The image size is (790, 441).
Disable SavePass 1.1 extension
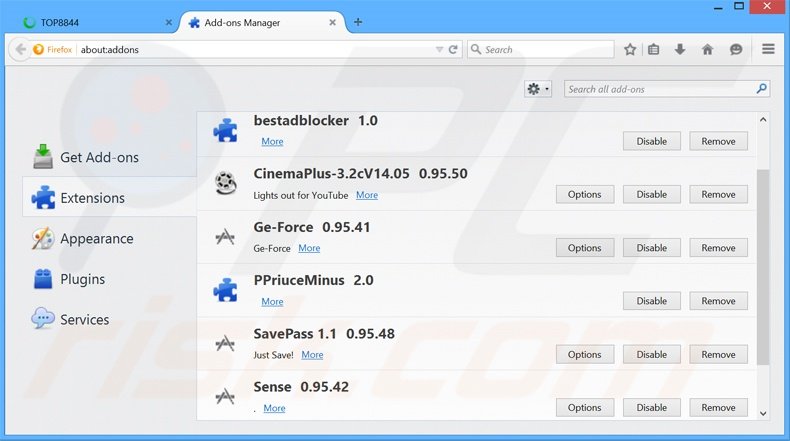(651, 354)
